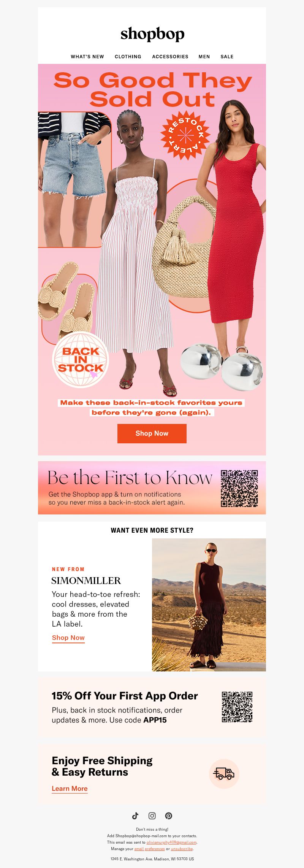This screenshot has width=304, height=868.
Task: Open the Learn More shipping link
Action: point(70,789)
